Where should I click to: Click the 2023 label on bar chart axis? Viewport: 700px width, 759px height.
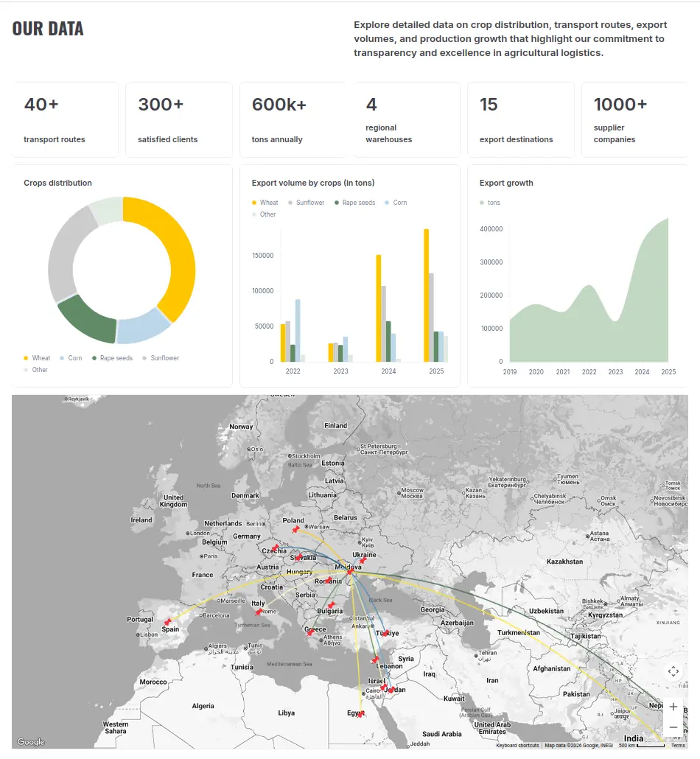click(341, 371)
